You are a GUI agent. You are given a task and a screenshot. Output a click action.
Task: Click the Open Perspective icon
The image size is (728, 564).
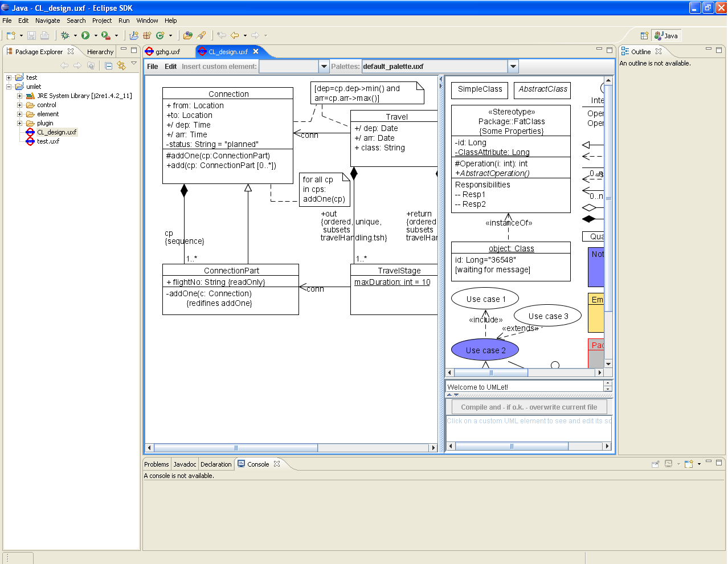coord(644,35)
